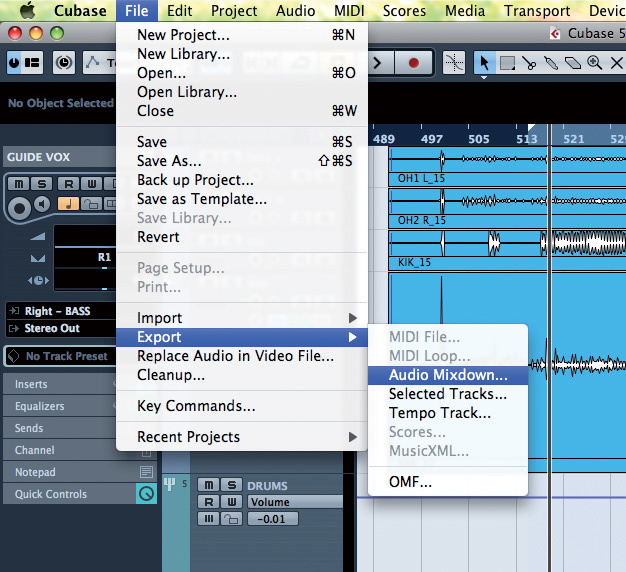Open the Apple menu
This screenshot has width=626, height=572.
[28, 10]
